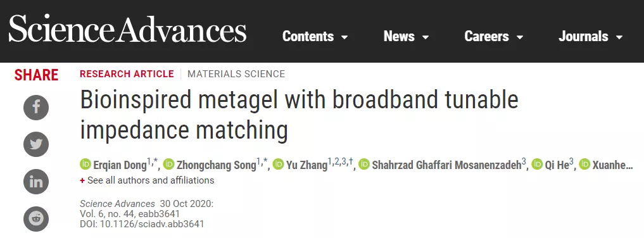This screenshot has height=238, width=644.
Task: Share article on Twitter
Action: tap(36, 144)
